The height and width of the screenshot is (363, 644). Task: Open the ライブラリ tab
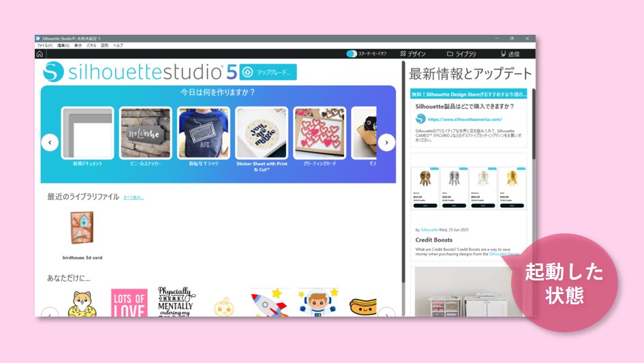click(x=461, y=54)
